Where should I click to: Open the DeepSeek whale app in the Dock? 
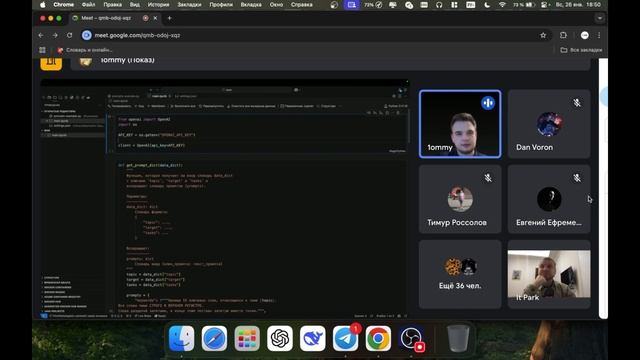(x=313, y=338)
